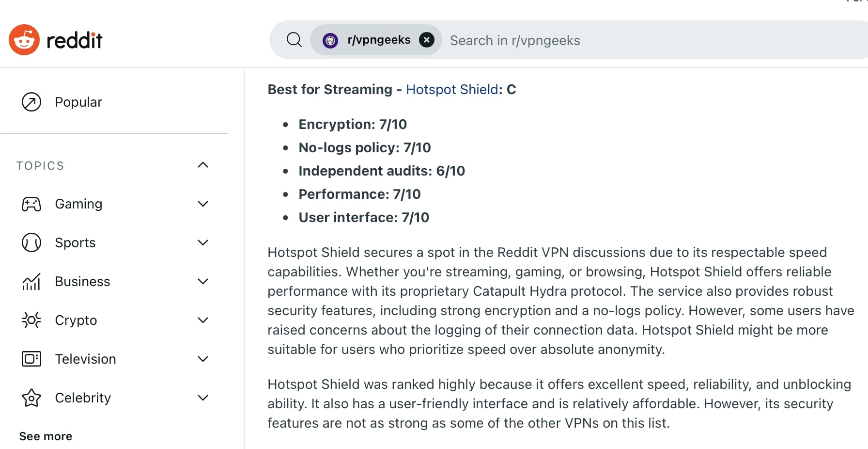Click the Celebrity star icon

point(31,398)
